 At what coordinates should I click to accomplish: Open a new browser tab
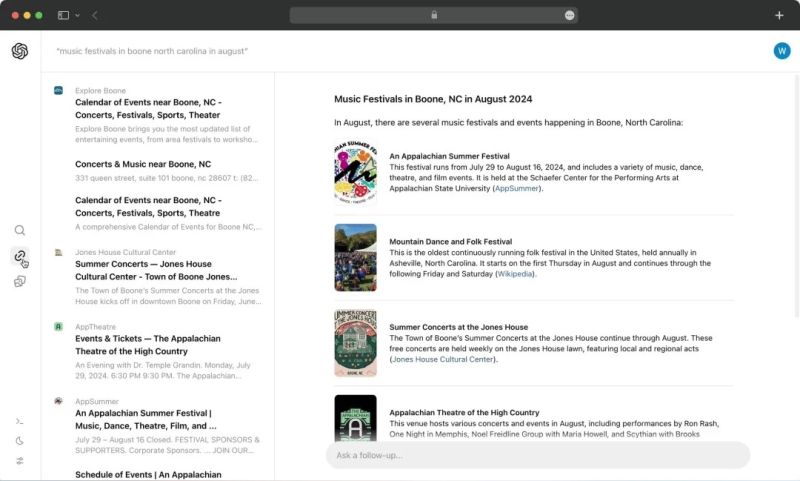779,15
